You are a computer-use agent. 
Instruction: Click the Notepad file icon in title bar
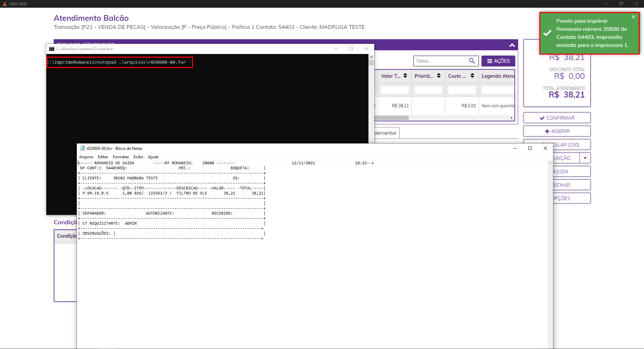(x=82, y=148)
